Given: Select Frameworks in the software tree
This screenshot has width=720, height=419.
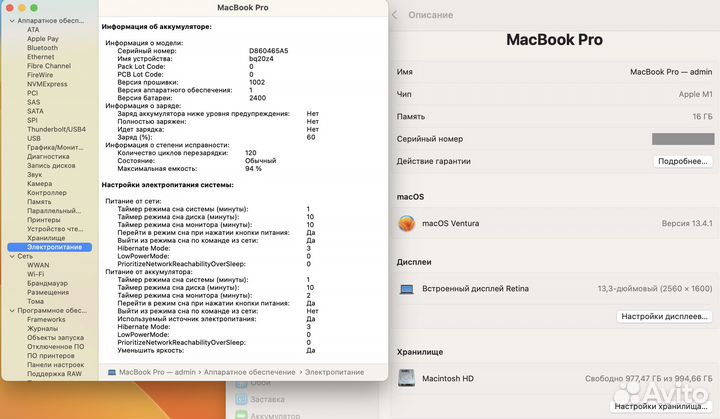Looking at the screenshot, I should (x=46, y=320).
